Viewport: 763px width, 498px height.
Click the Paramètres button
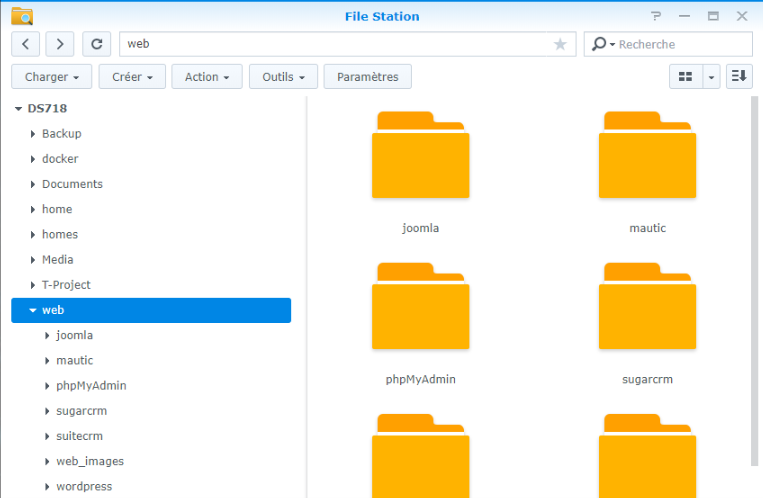pyautogui.click(x=367, y=77)
